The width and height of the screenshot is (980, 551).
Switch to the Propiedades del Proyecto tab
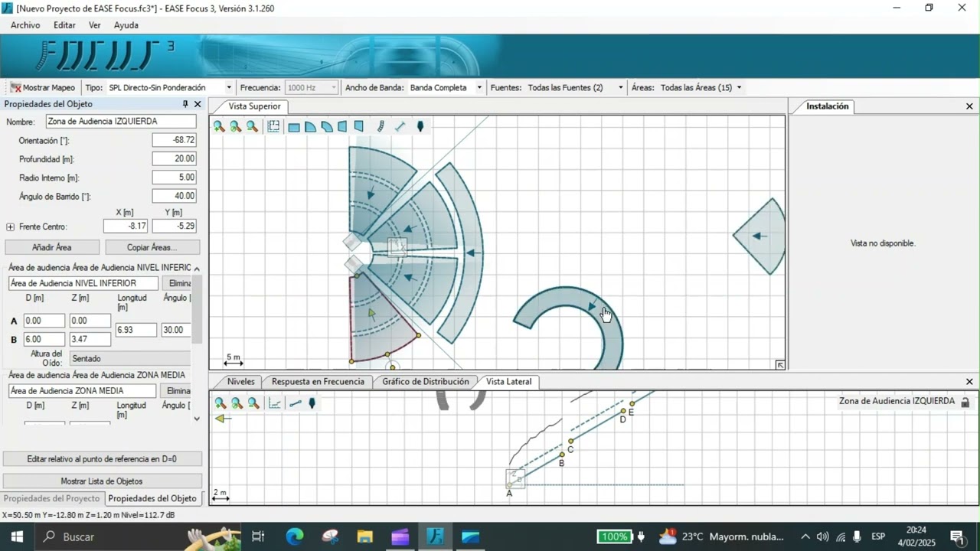point(51,498)
